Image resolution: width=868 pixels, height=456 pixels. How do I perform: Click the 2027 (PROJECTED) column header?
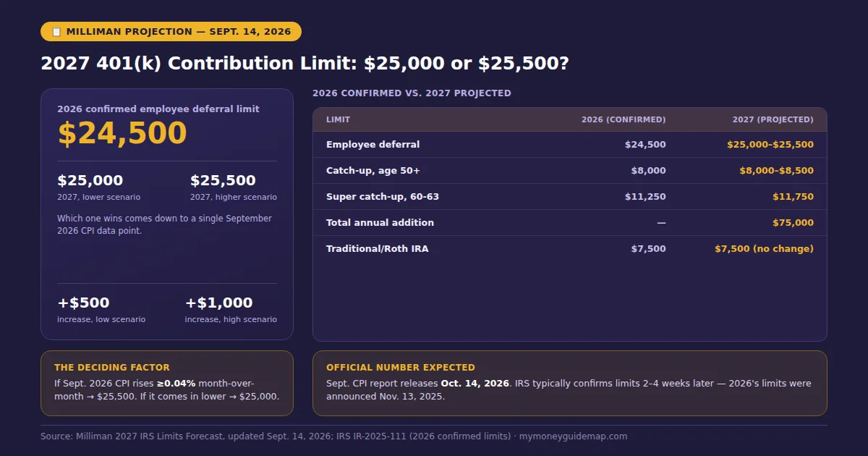point(773,119)
